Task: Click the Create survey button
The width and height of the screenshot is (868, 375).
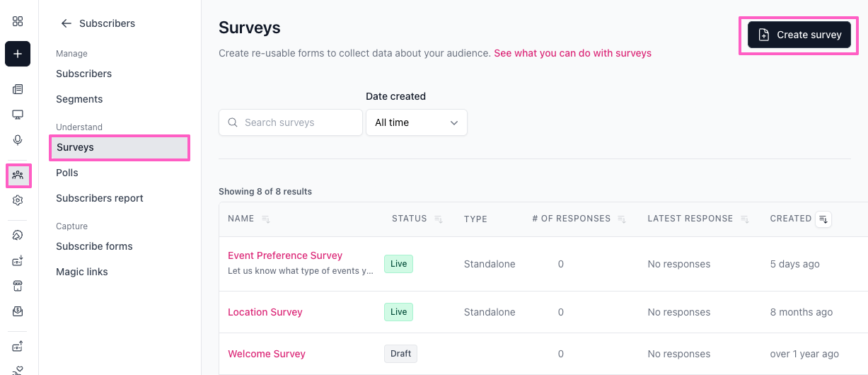Action: [x=799, y=35]
